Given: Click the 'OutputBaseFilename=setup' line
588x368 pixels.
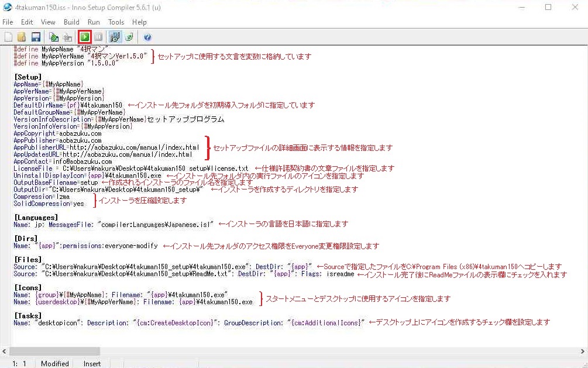Looking at the screenshot, I should click(x=56, y=183).
